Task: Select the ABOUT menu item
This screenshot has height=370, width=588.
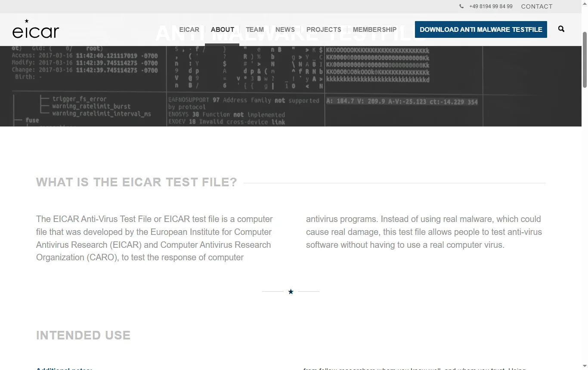Action: (x=223, y=30)
